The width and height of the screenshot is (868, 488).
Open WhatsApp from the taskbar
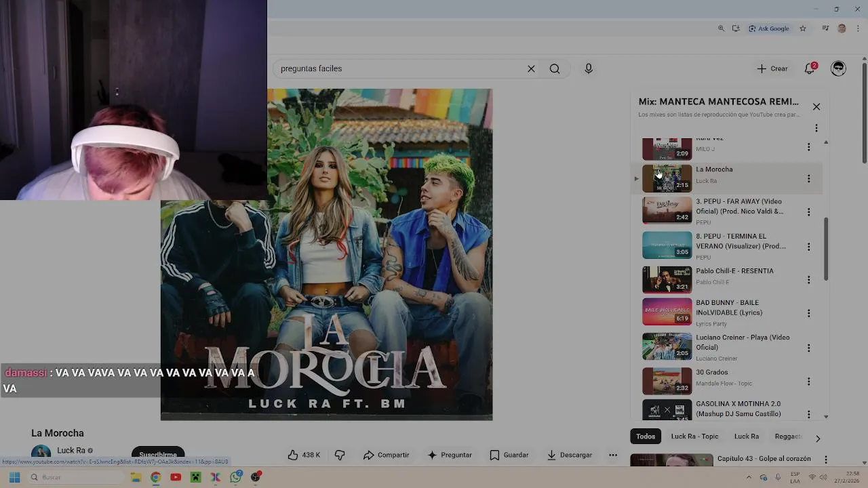pyautogui.click(x=236, y=477)
